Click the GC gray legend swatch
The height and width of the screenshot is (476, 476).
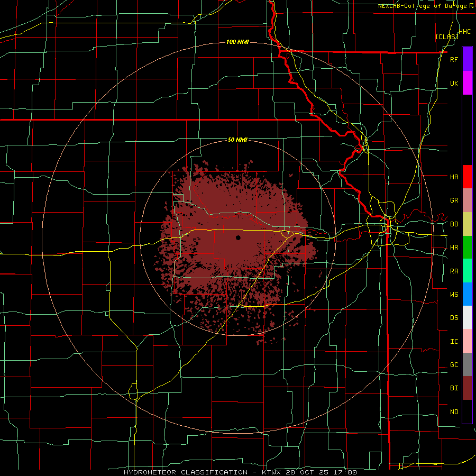point(467,364)
